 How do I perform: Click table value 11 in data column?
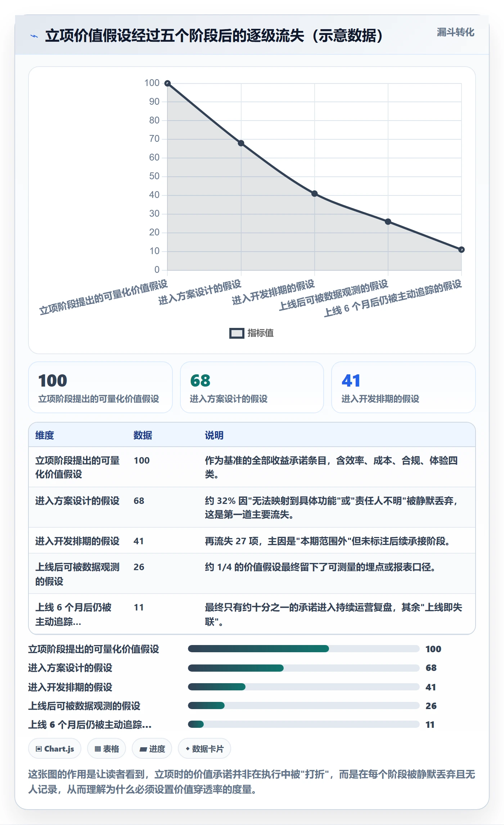coord(139,607)
